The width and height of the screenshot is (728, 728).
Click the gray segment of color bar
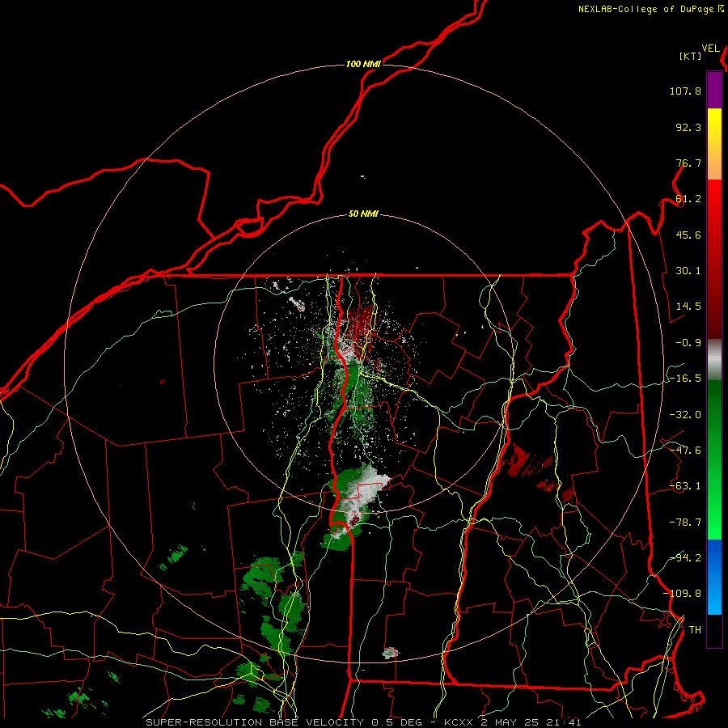(x=714, y=360)
